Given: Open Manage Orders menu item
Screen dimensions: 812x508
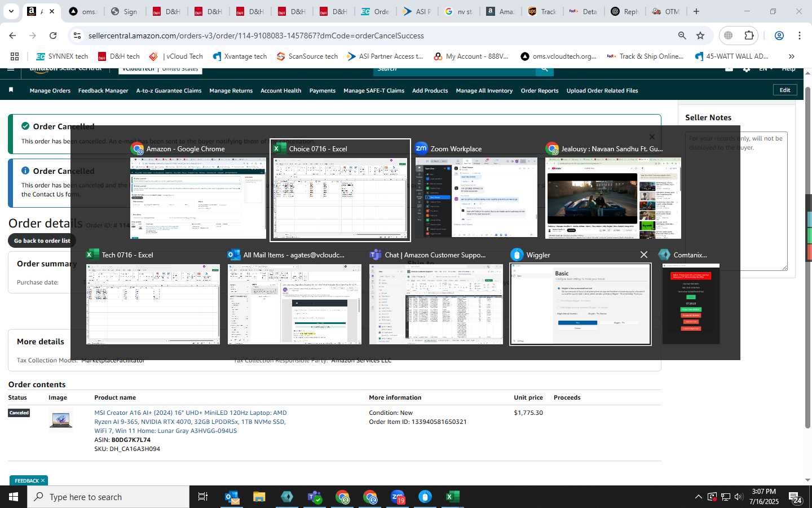Looking at the screenshot, I should pos(50,90).
